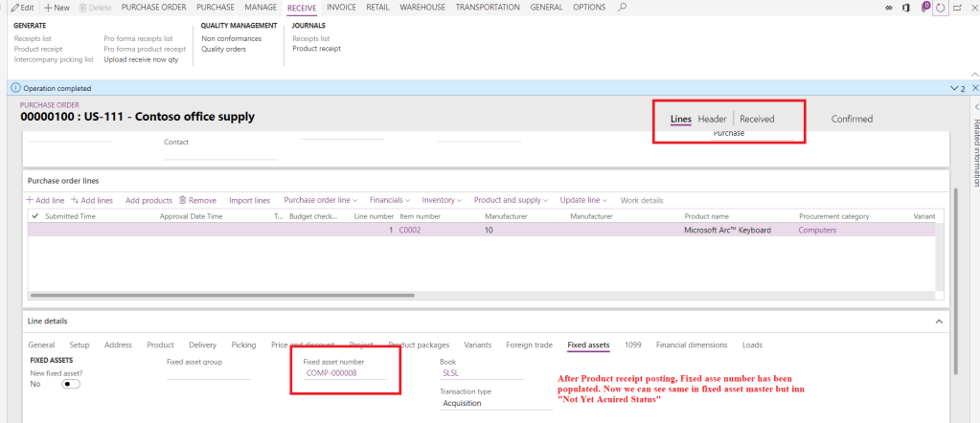Image resolution: width=980 pixels, height=423 pixels.
Task: Open the Fixed assets line details tab
Action: click(588, 345)
